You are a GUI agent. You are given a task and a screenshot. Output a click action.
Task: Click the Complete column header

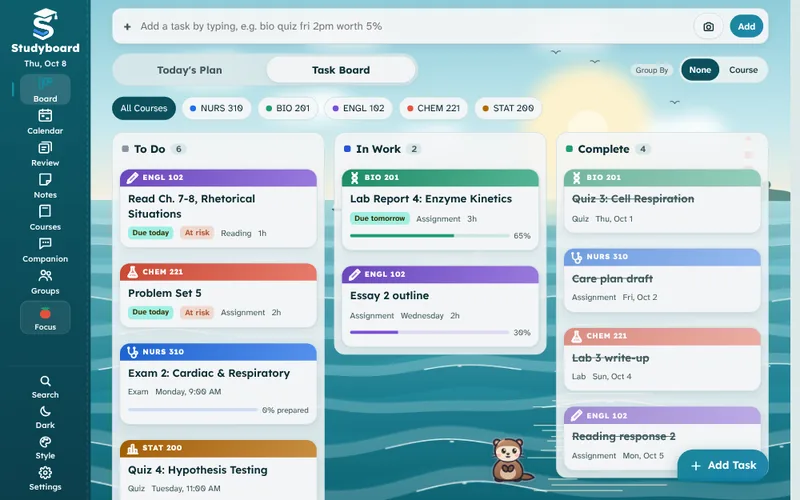(x=604, y=149)
